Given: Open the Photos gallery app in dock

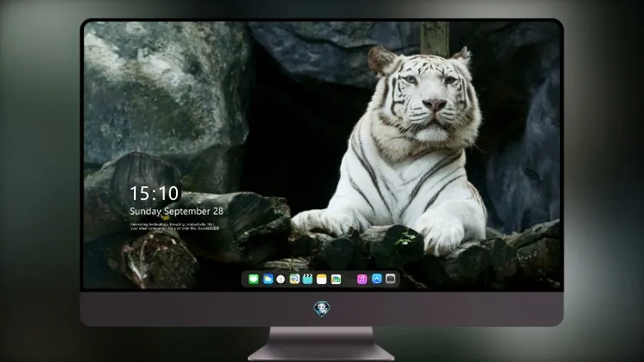Looking at the screenshot, I should point(336,279).
